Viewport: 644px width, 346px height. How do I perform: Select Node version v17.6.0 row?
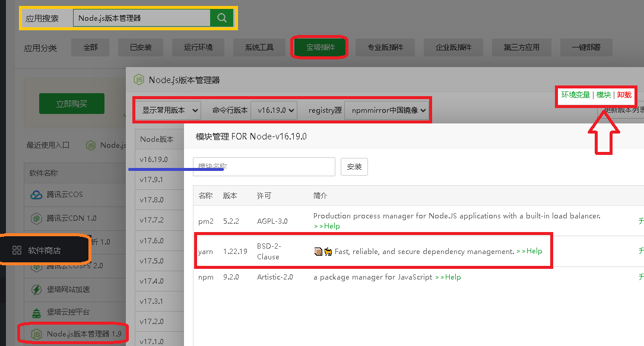tap(160, 240)
